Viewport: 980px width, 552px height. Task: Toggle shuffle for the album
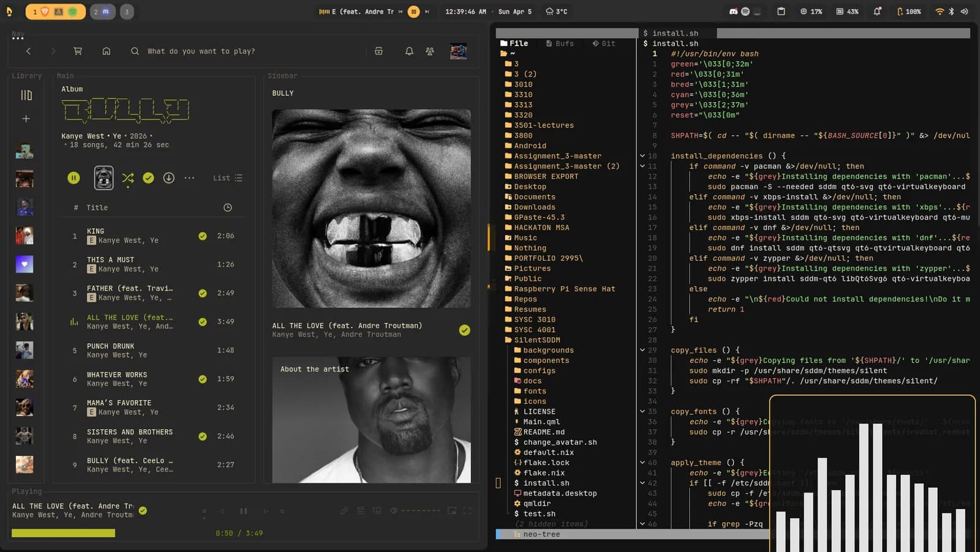(127, 177)
